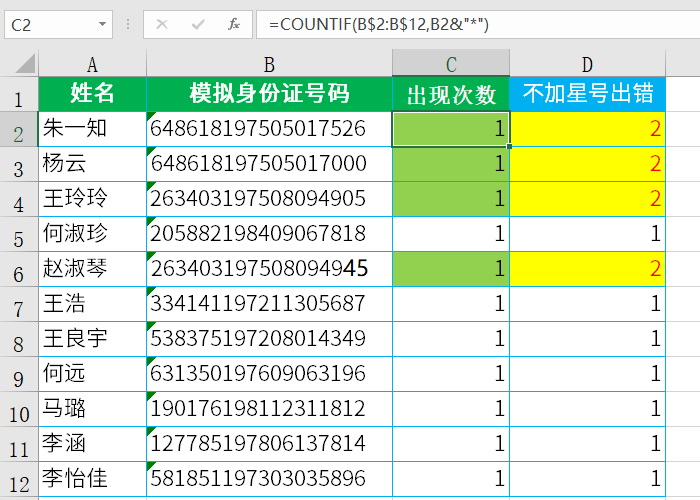Select the cell containing 王良宇
The image size is (700, 500).
click(x=92, y=339)
